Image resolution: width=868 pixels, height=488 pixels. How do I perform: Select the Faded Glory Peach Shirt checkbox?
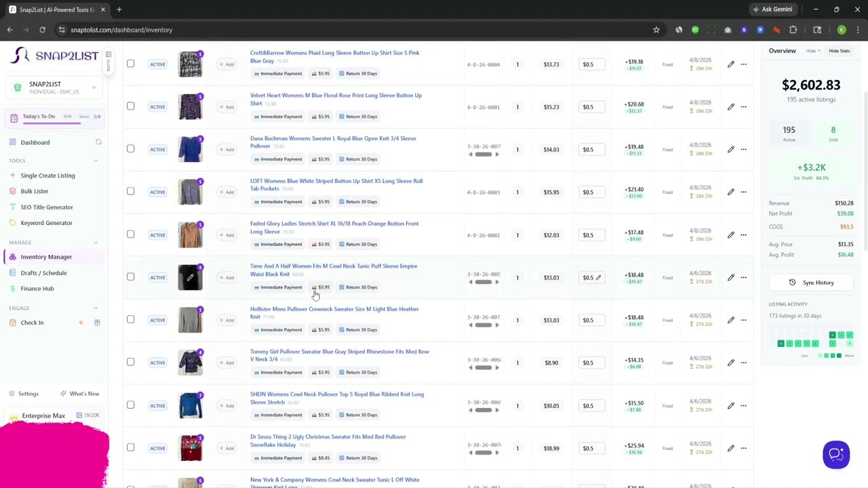(x=130, y=235)
